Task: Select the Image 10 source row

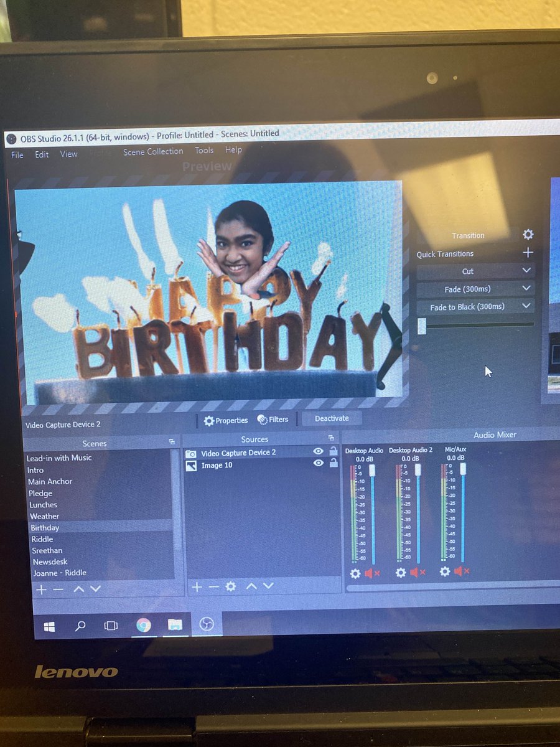Action: pyautogui.click(x=262, y=464)
